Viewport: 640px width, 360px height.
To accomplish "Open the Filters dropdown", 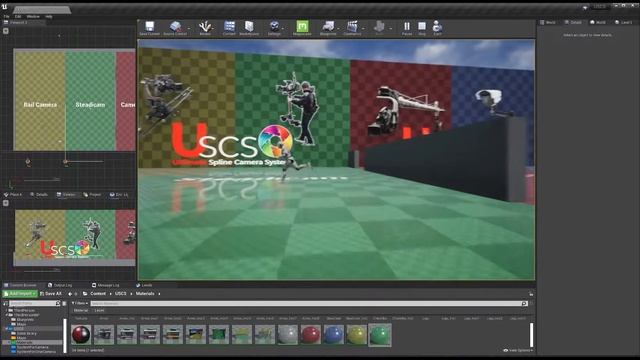I will (80, 303).
